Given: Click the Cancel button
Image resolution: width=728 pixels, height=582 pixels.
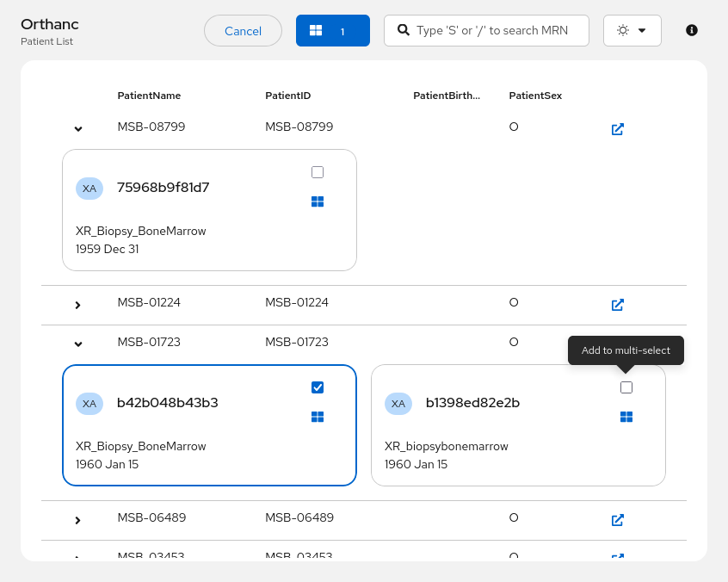Looking at the screenshot, I should click(243, 31).
